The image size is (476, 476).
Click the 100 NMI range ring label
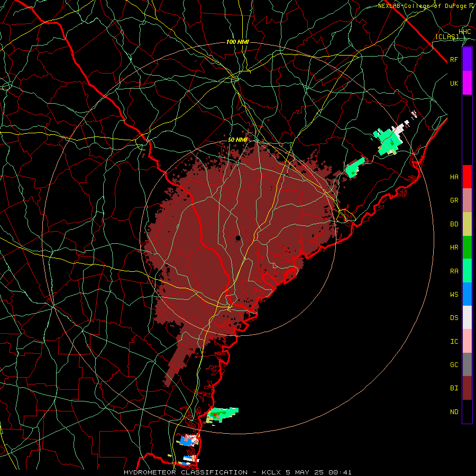click(237, 42)
